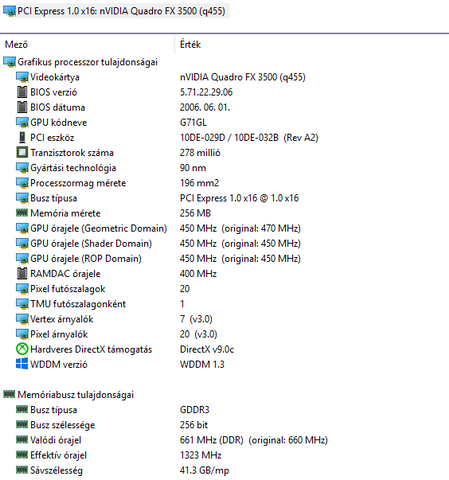Click the Shader Domain clock icon
The height and width of the screenshot is (480, 449).
pos(22,243)
